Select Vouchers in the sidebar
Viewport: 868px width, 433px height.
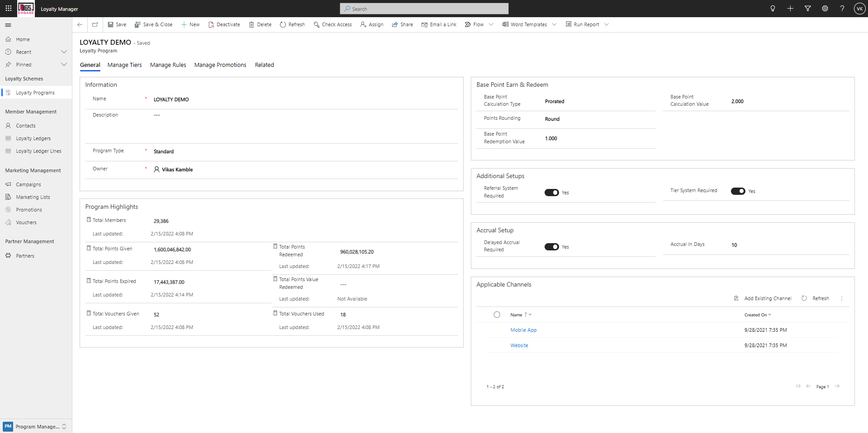26,222
